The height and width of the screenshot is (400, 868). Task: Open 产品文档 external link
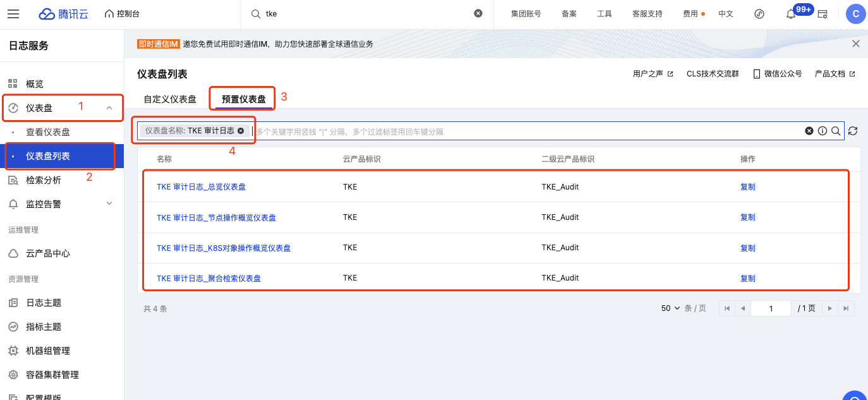(835, 74)
